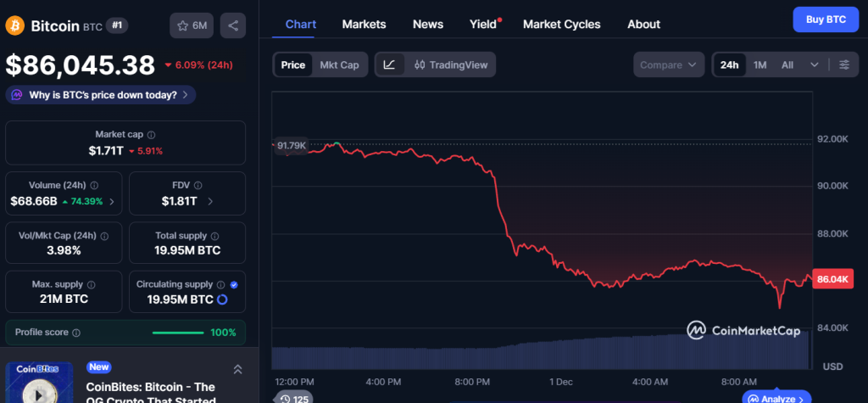868x403 pixels.
Task: Open chart settings sliders icon
Action: 844,64
